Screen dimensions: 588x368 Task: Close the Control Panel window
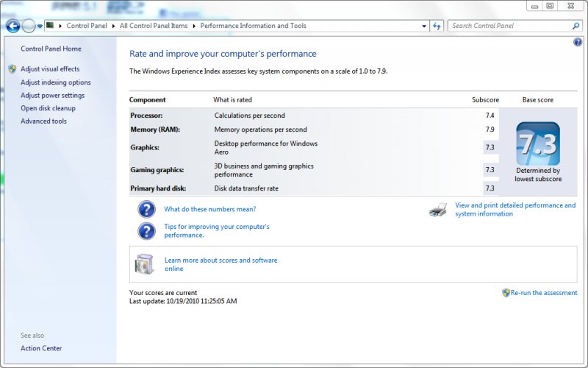click(571, 6)
